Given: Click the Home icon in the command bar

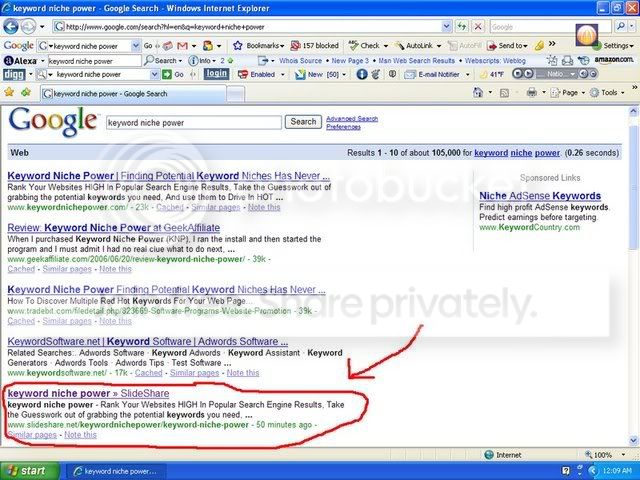Looking at the screenshot, I should (x=478, y=93).
